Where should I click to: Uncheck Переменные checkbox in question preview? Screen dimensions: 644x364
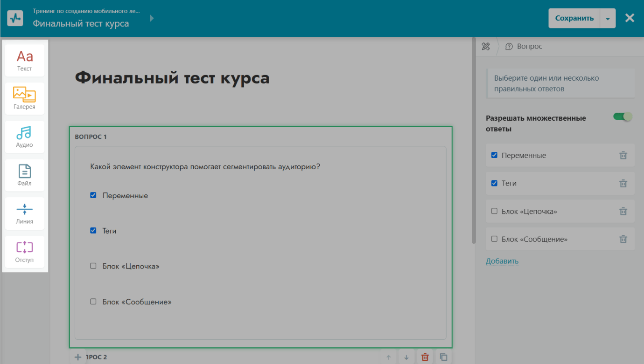93,195
